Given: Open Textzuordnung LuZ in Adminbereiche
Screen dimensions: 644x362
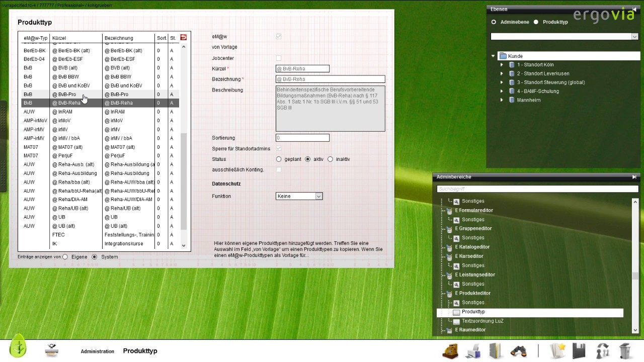Looking at the screenshot, I should tap(482, 321).
